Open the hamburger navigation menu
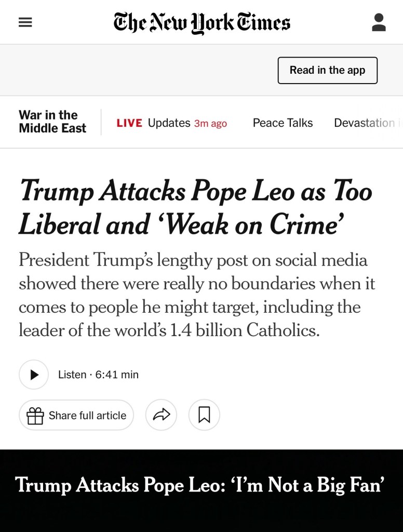This screenshot has height=532, width=403. (x=25, y=22)
